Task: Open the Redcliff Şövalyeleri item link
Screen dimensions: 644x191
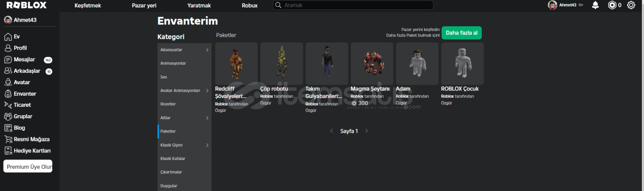Action: click(x=231, y=92)
